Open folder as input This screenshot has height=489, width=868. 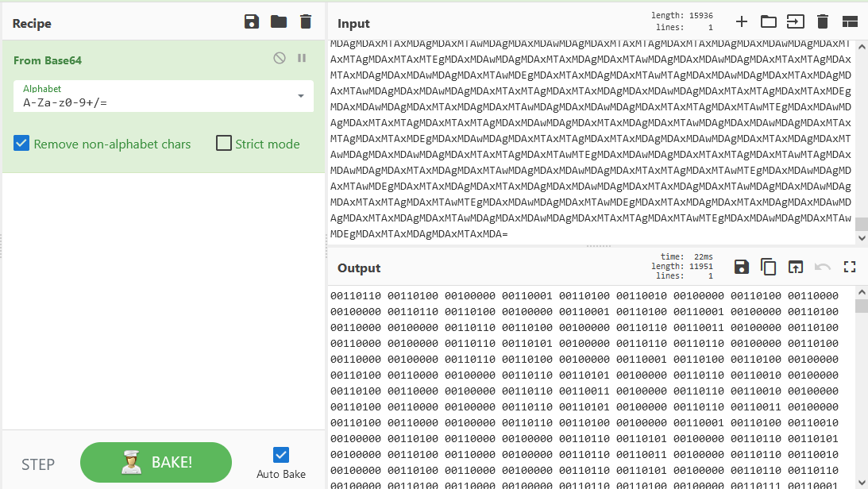[768, 22]
